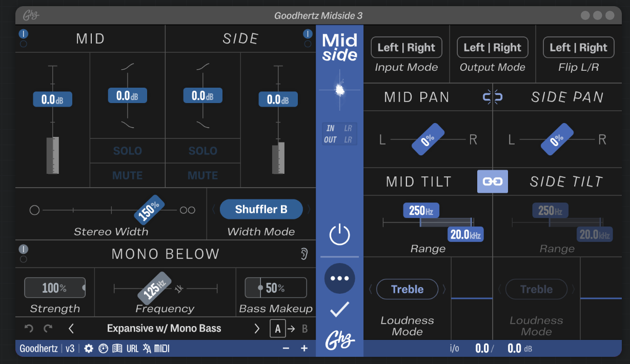Open the Expansive w/ Mono Bass preset menu
630x364 pixels.
(164, 329)
